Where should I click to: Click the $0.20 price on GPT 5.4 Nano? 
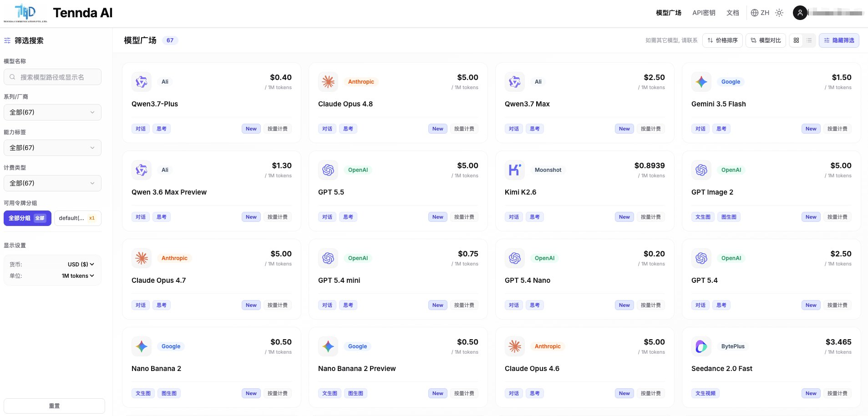point(654,254)
